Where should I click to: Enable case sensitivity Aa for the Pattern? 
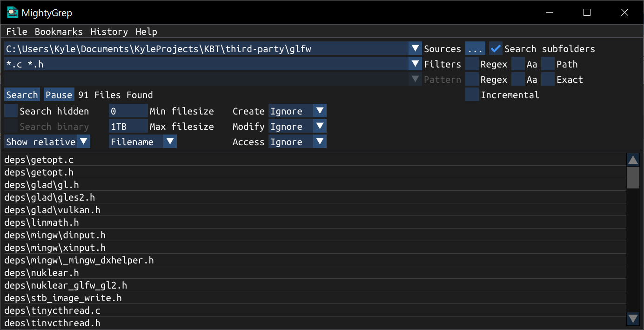(x=518, y=79)
